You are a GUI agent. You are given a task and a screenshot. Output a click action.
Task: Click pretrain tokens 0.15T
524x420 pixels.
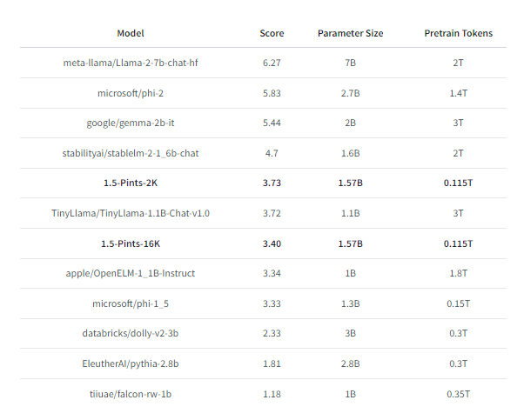pos(458,303)
